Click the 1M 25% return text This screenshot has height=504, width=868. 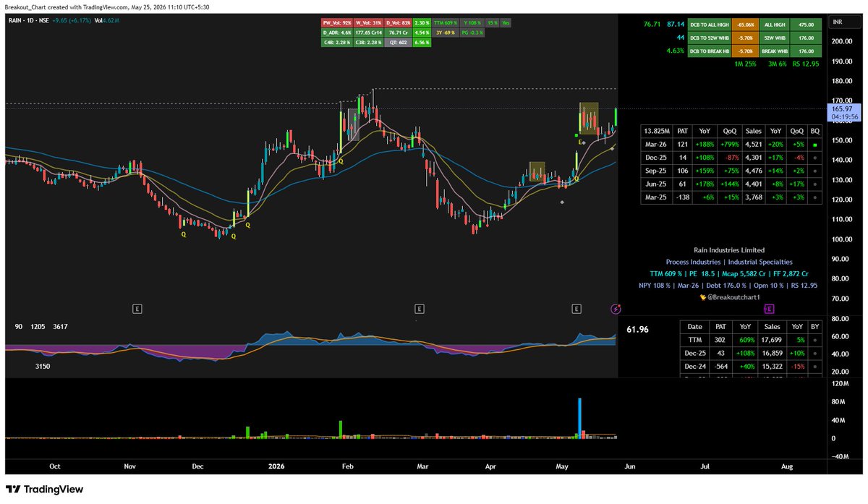pyautogui.click(x=746, y=64)
